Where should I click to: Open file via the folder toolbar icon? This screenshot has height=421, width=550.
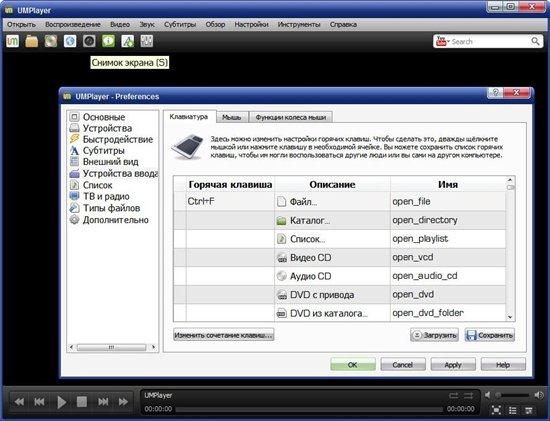pyautogui.click(x=32, y=41)
